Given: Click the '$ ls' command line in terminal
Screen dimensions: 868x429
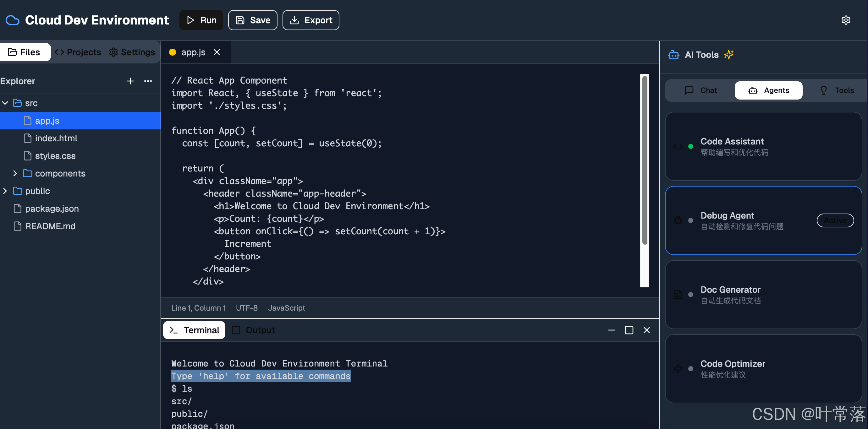Looking at the screenshot, I should [182, 388].
